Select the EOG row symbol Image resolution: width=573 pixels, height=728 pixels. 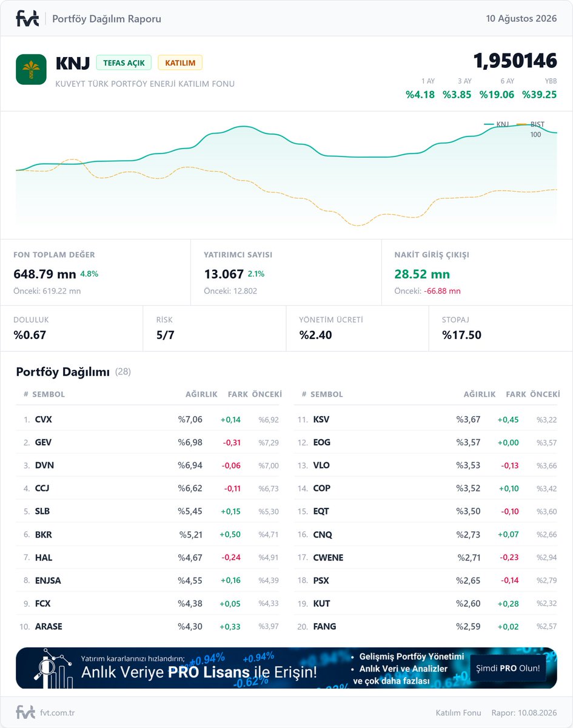click(x=322, y=443)
